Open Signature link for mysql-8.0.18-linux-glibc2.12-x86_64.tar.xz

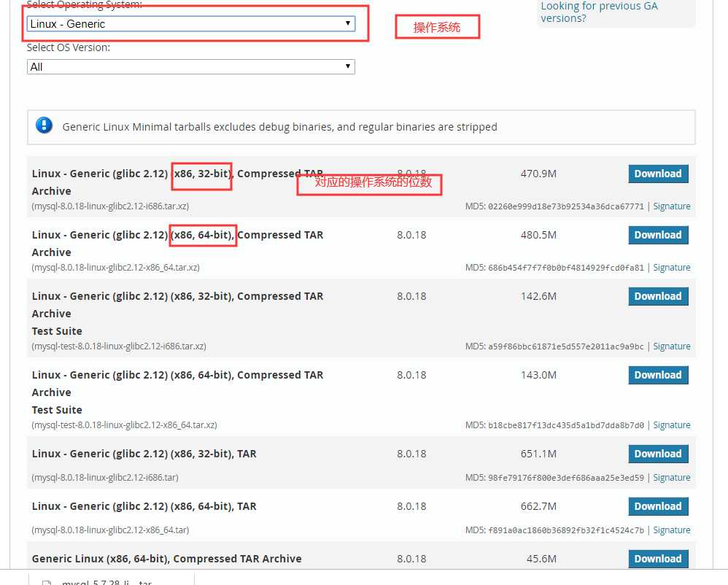pos(671,268)
